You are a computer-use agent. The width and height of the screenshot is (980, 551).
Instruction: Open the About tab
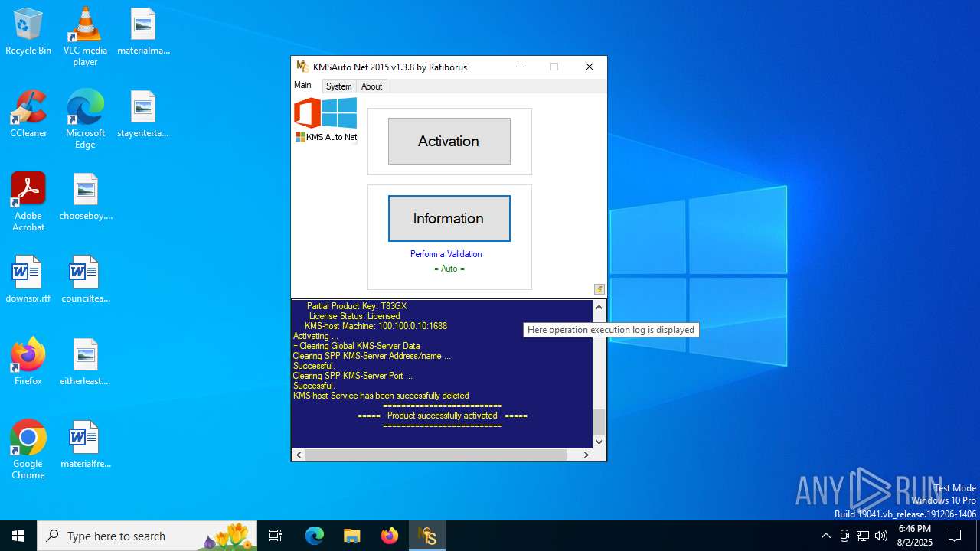pos(372,86)
